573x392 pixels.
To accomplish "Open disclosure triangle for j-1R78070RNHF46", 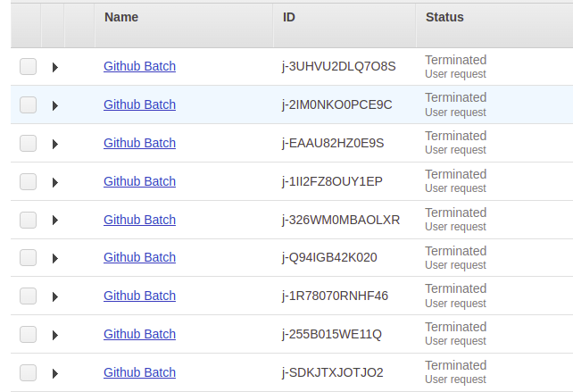I will pyautogui.click(x=55, y=296).
